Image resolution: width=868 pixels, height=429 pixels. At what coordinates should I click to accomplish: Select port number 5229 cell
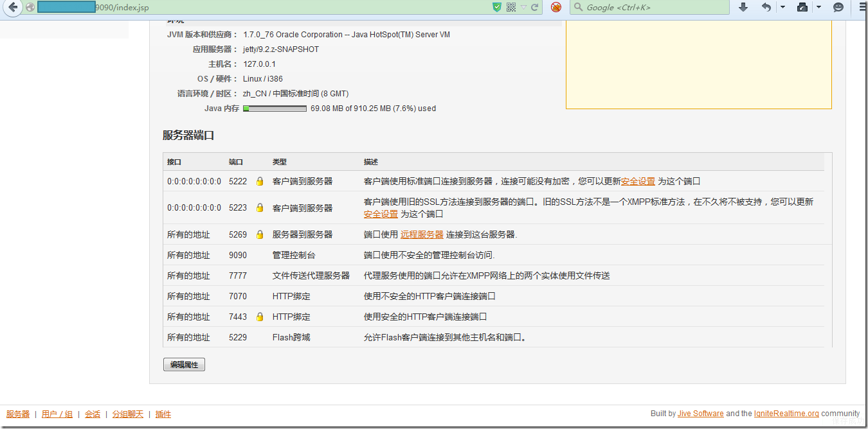click(238, 337)
